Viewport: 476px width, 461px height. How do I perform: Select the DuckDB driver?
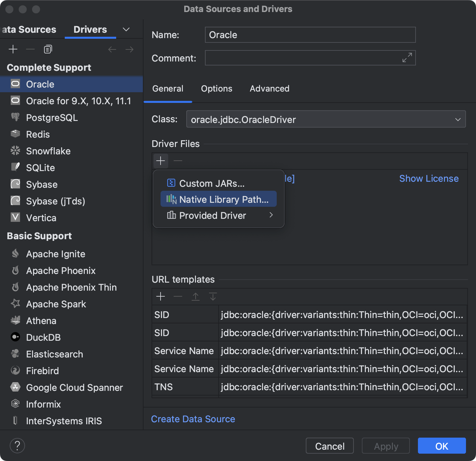(x=44, y=337)
